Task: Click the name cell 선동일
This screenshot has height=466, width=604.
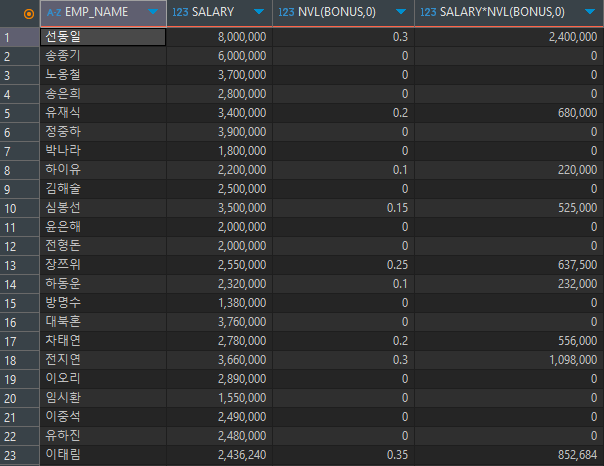Action: (x=103, y=37)
